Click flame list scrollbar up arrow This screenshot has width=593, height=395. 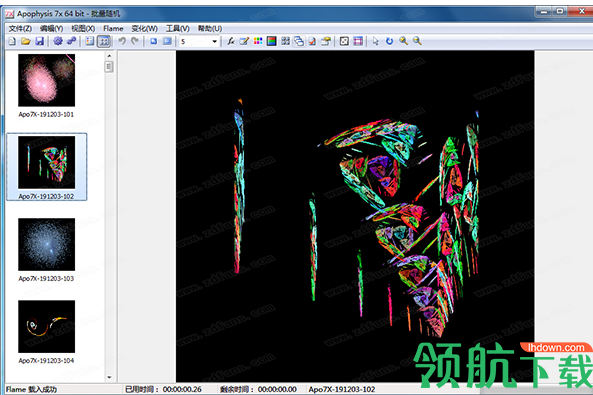click(109, 56)
